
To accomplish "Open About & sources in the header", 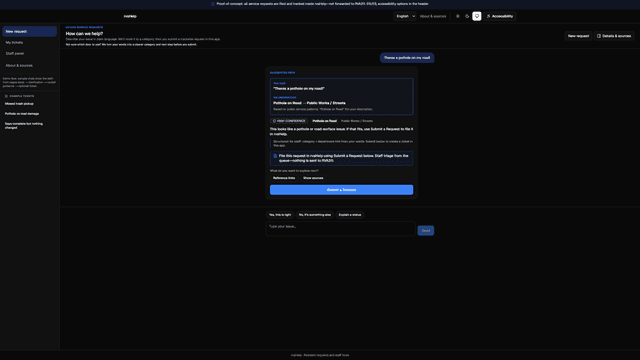I will tap(433, 16).
